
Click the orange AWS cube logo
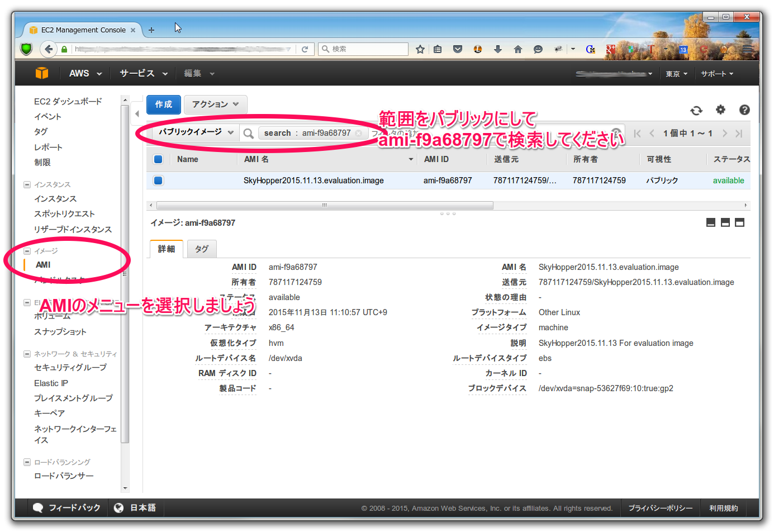41,73
